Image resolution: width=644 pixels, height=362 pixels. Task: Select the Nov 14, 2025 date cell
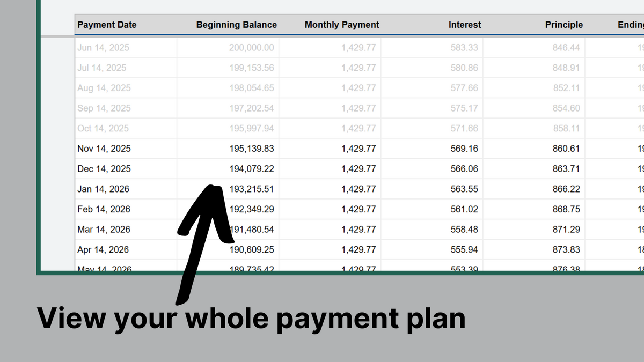126,149
